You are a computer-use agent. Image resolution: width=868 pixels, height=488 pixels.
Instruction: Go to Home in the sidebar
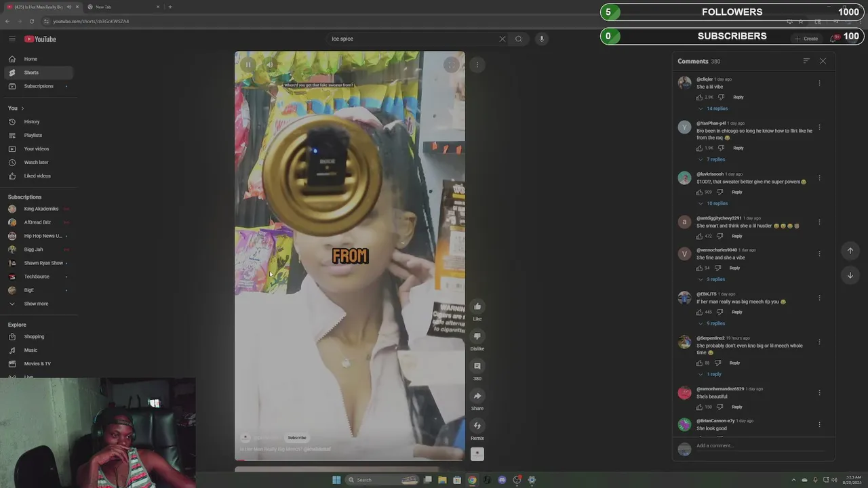click(39, 59)
